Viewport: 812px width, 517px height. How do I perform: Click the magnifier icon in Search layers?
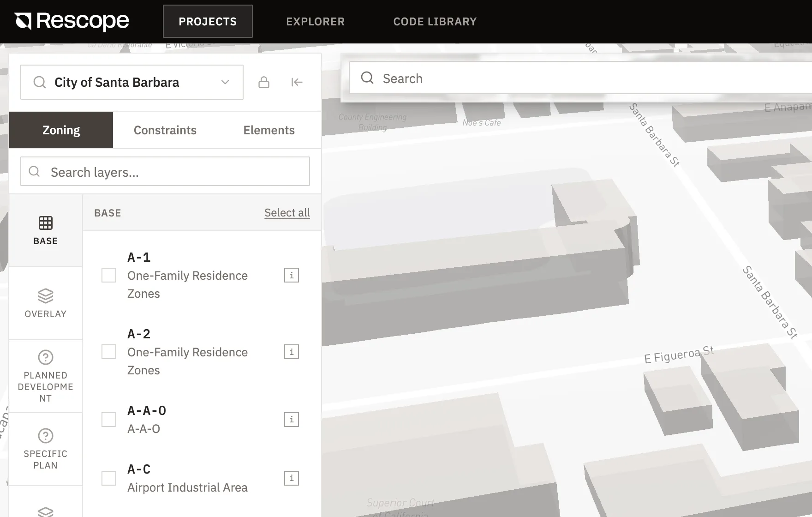[x=34, y=172]
